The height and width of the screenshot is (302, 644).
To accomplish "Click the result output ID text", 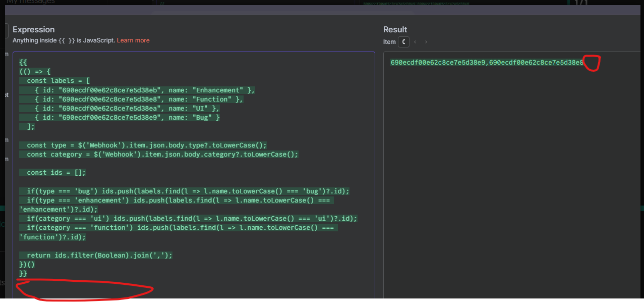I will coord(487,63).
